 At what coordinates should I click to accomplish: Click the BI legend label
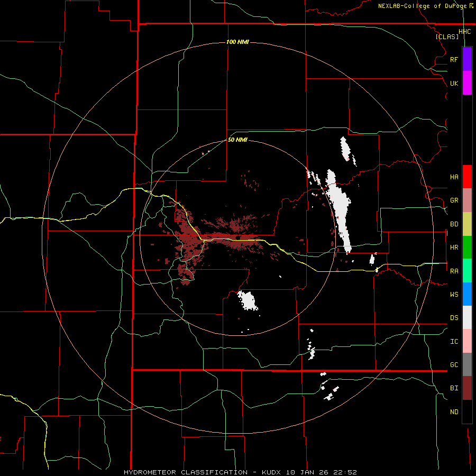click(x=454, y=388)
